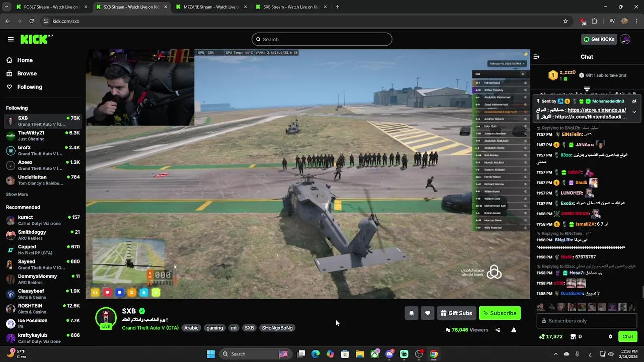Screen dimensions: 644x362
Task: Click the SXB streamer avatar
Action: pos(106,318)
